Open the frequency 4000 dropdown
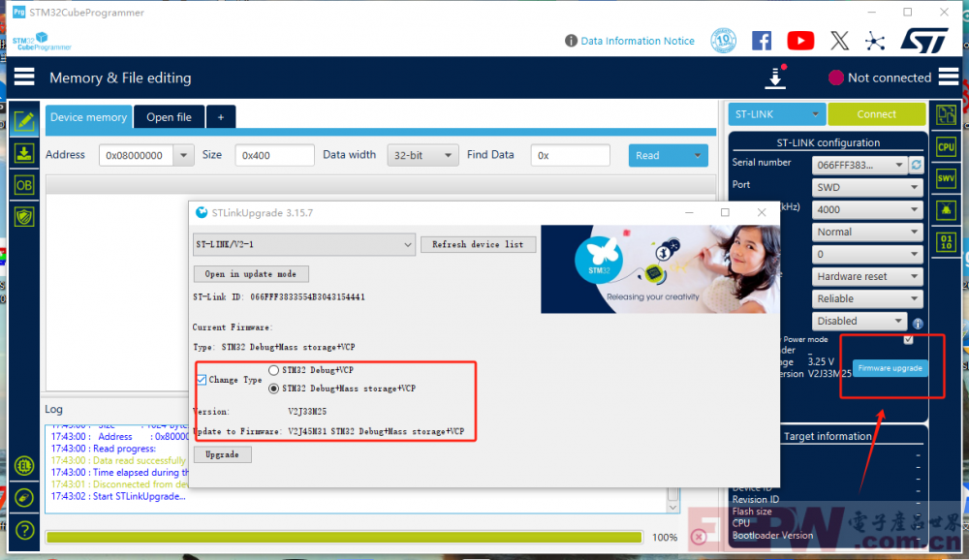The height and width of the screenshot is (560, 969). 867,209
